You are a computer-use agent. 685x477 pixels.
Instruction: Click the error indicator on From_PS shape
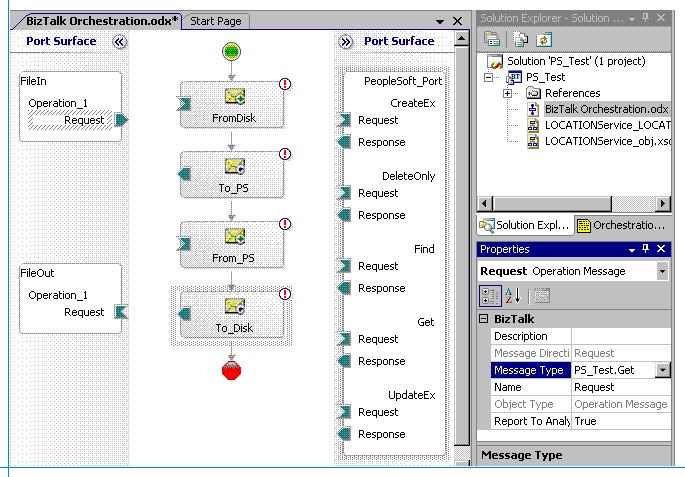pos(285,224)
